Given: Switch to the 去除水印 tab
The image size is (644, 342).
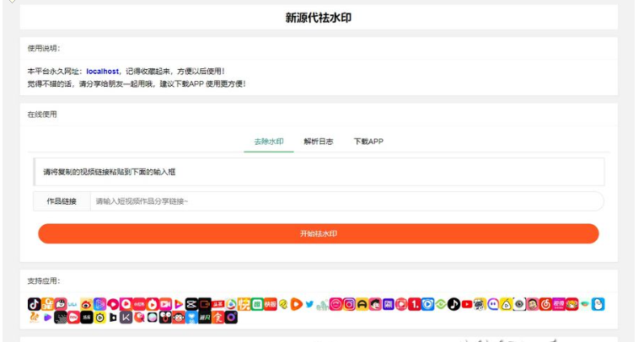Looking at the screenshot, I should (269, 142).
